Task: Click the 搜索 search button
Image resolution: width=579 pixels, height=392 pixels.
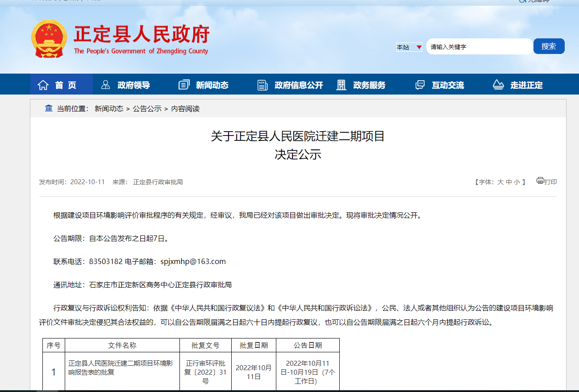Action: coord(549,46)
